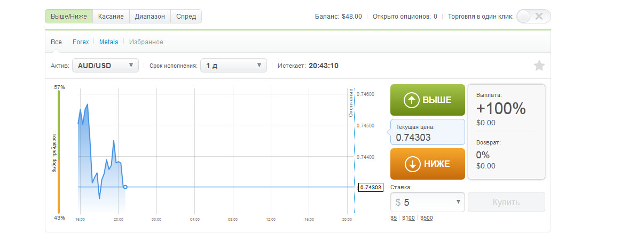
Task: Filter assets by Metals
Action: tap(108, 42)
